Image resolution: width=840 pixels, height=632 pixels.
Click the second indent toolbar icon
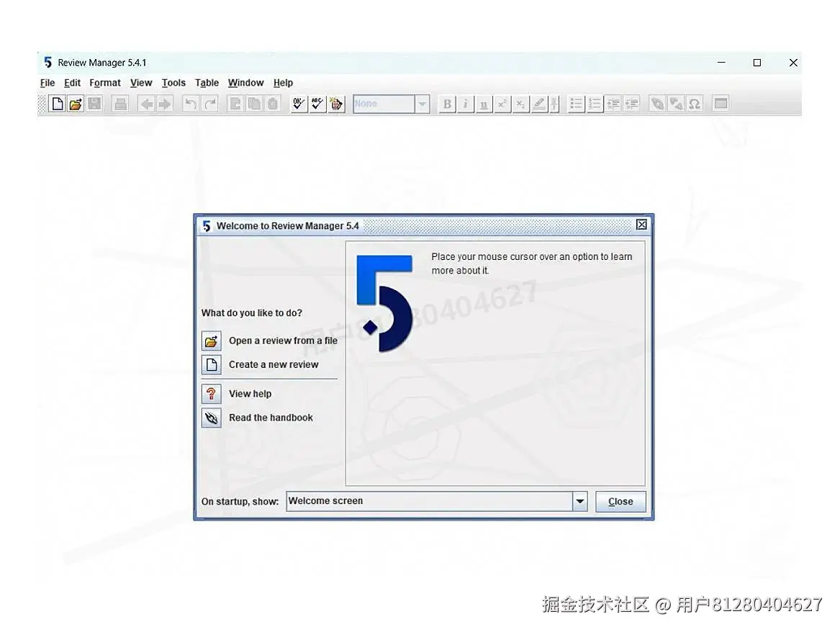coord(631,104)
